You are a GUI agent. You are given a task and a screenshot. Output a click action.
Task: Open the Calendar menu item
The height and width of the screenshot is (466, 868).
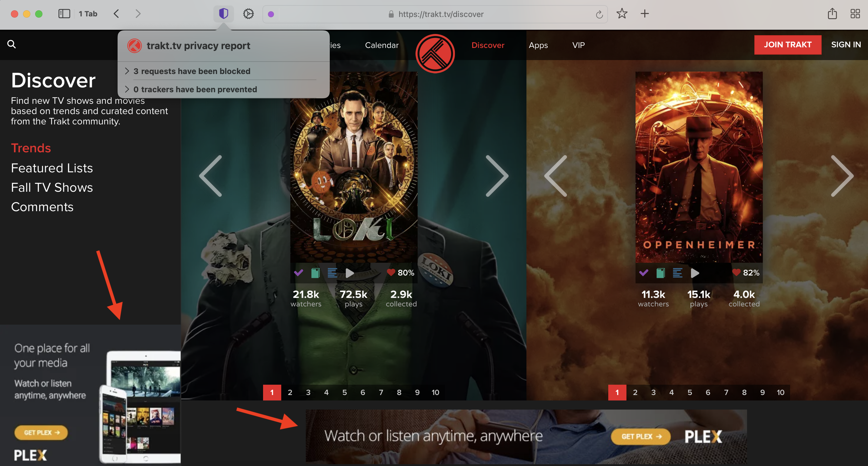click(382, 45)
